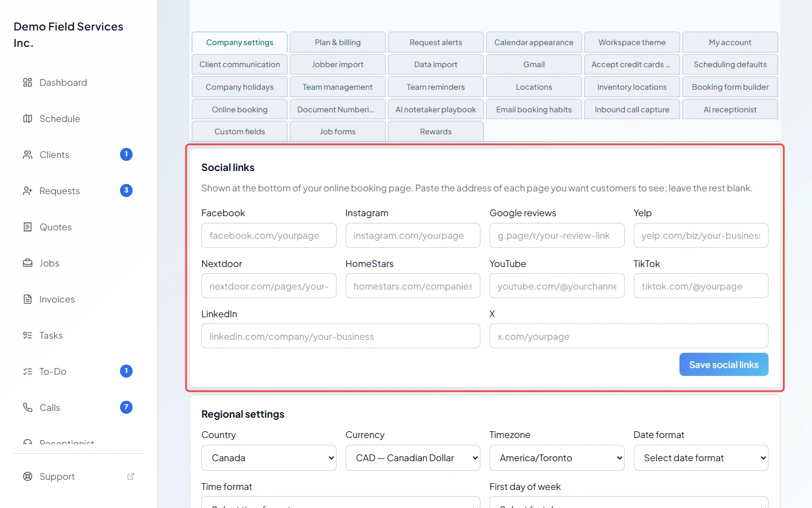
Task: Select the To-Do checklist icon
Action: [28, 371]
